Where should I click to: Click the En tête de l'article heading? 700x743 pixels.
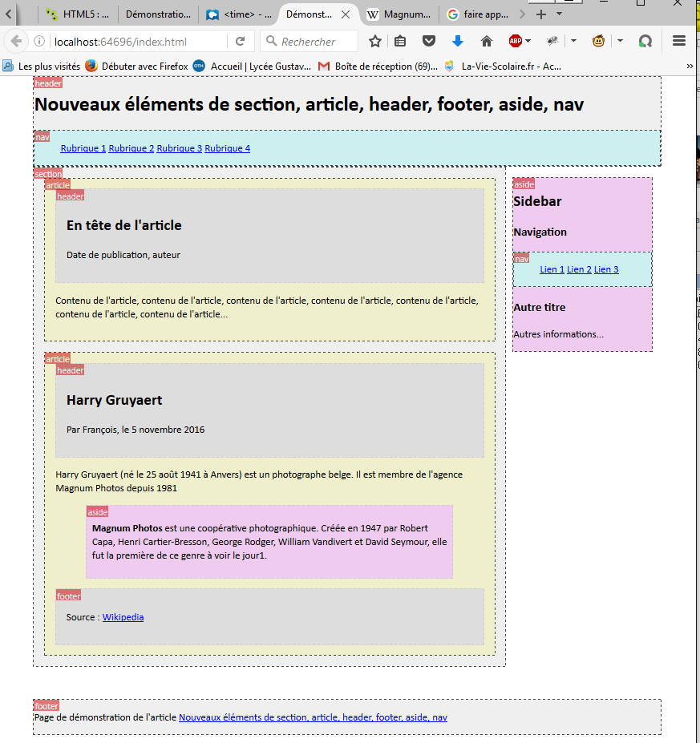(x=124, y=225)
